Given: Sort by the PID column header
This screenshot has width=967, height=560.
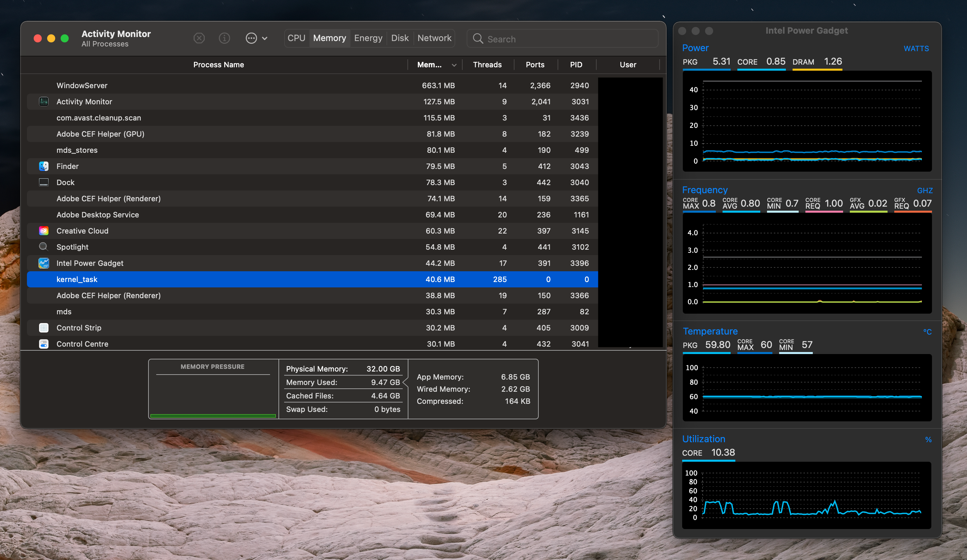Looking at the screenshot, I should [x=576, y=65].
